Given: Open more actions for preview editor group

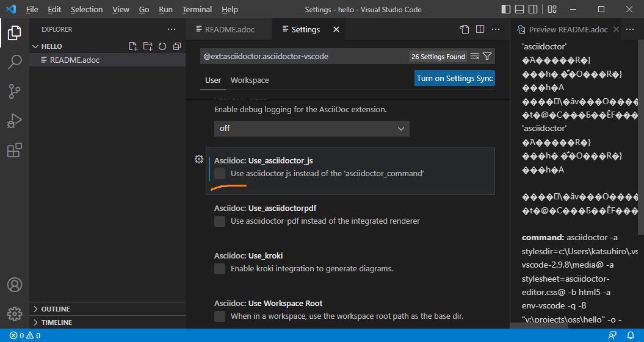Looking at the screenshot, I should pos(630,29).
